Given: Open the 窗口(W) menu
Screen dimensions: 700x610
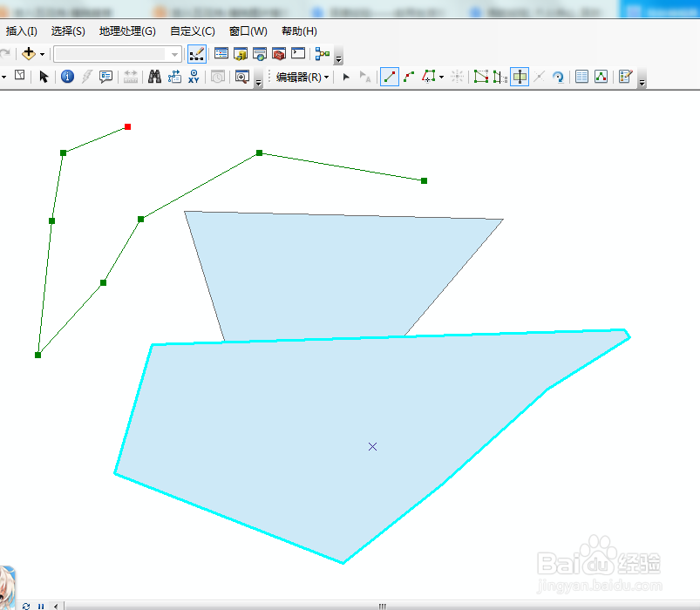Looking at the screenshot, I should click(x=248, y=31).
